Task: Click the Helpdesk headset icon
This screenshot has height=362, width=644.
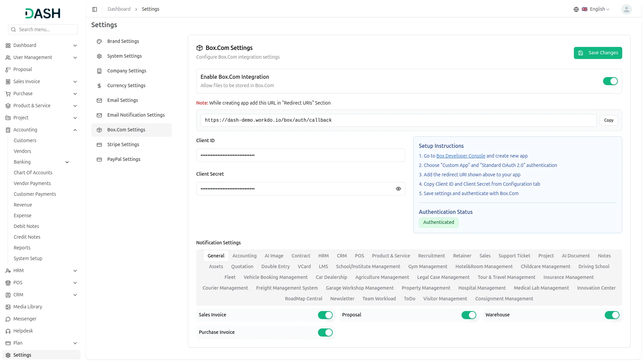Action: tap(8, 331)
